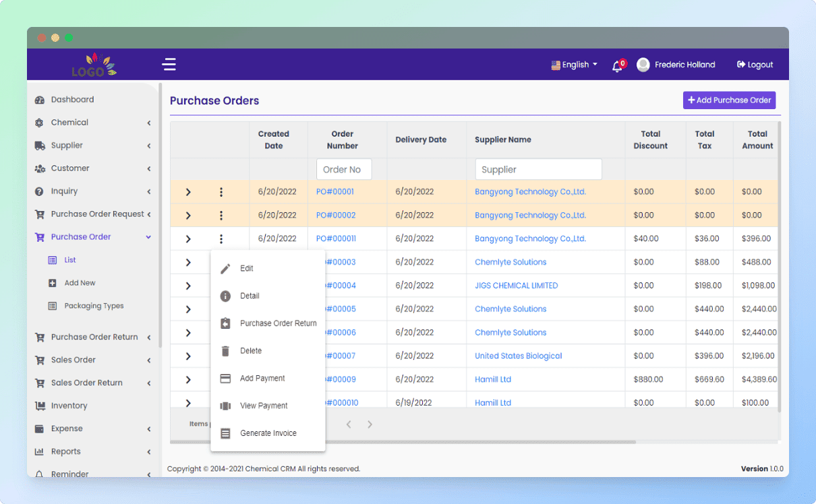Click the Frederic Holland avatar icon
Screen dimensions: 816x504
(643, 65)
